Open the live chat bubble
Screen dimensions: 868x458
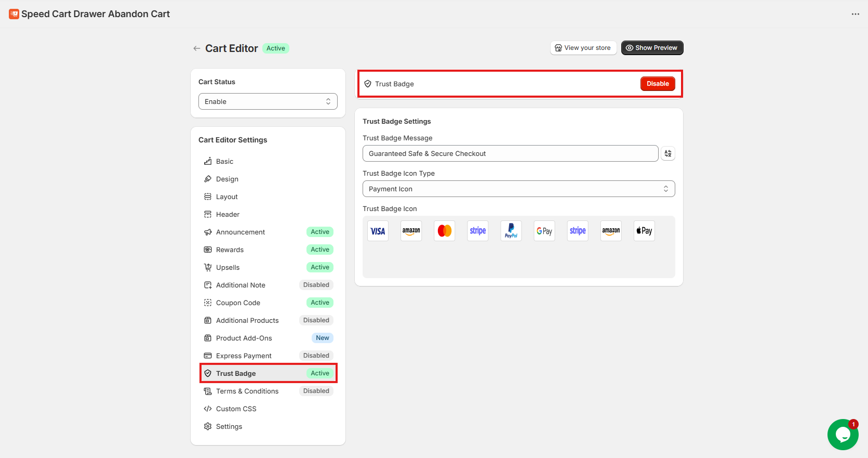tap(842, 435)
